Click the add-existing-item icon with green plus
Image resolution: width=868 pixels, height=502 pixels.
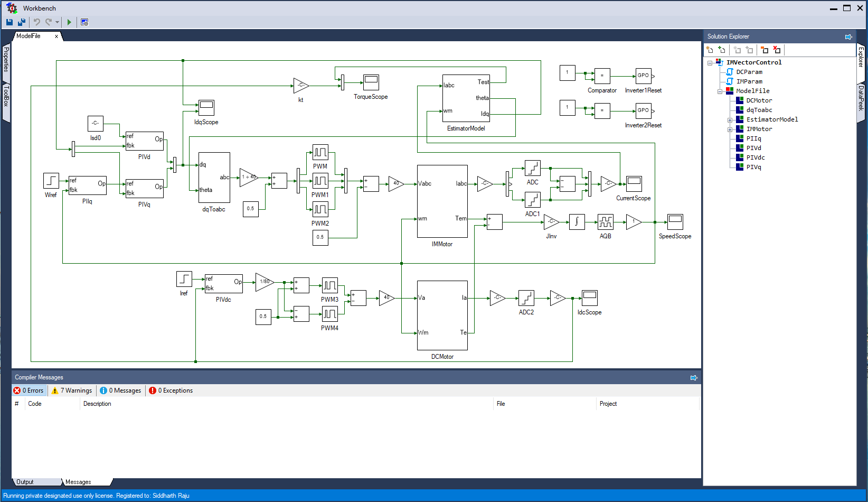tap(722, 50)
